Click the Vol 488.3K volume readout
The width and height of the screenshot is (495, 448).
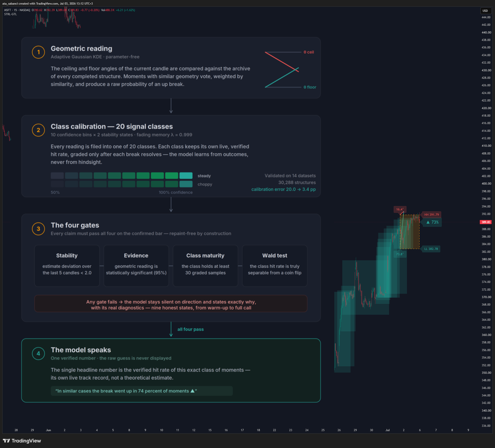[108, 10]
